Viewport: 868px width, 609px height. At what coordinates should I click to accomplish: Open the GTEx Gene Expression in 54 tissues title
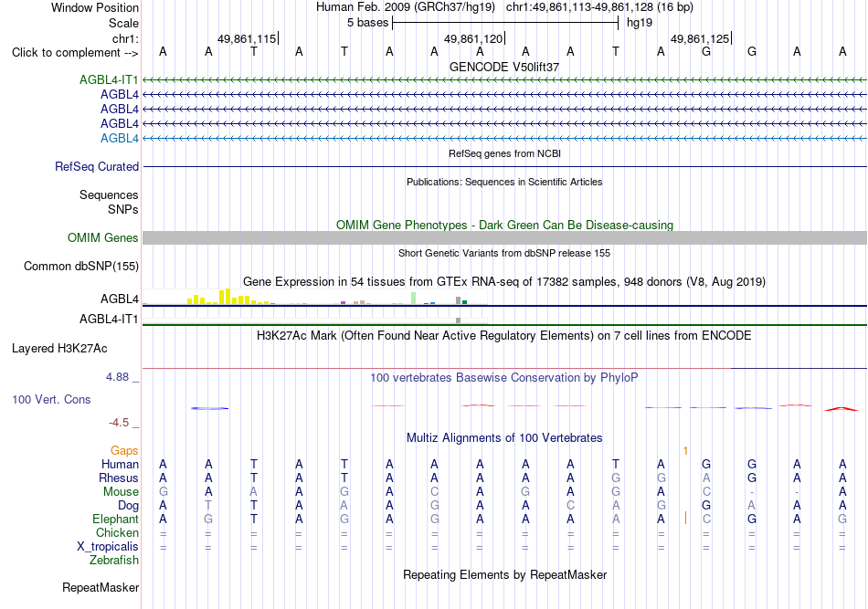[504, 281]
